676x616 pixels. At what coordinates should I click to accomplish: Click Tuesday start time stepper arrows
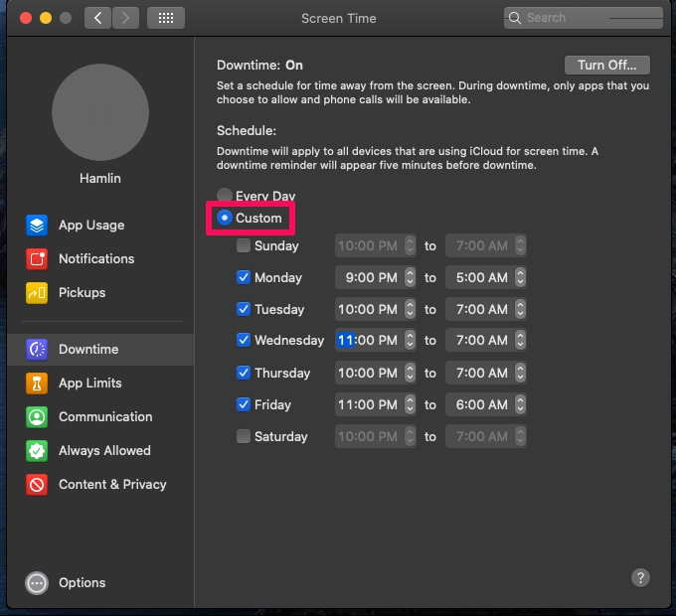[410, 309]
